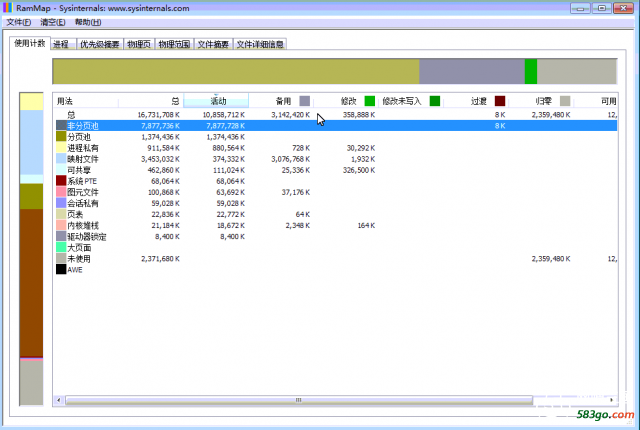Sort by the 活动 column header

click(x=217, y=101)
